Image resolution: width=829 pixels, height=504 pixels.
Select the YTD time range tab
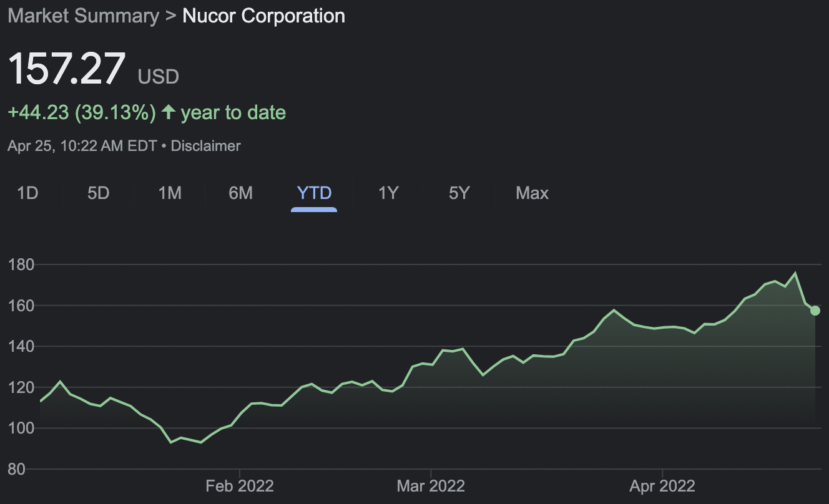click(x=314, y=193)
